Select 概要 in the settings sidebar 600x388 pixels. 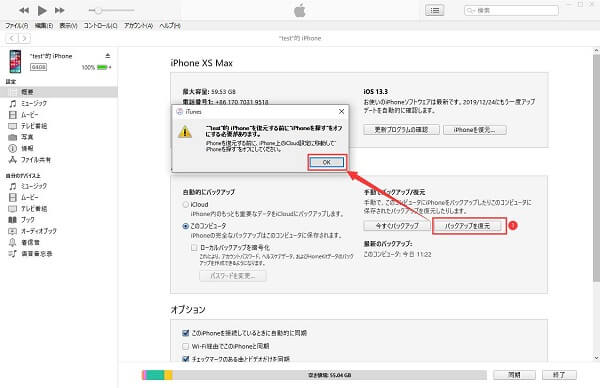coord(59,92)
